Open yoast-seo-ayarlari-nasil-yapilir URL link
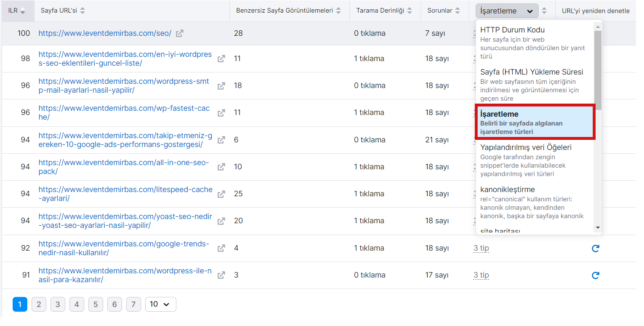This screenshot has width=644, height=326. pos(125,221)
